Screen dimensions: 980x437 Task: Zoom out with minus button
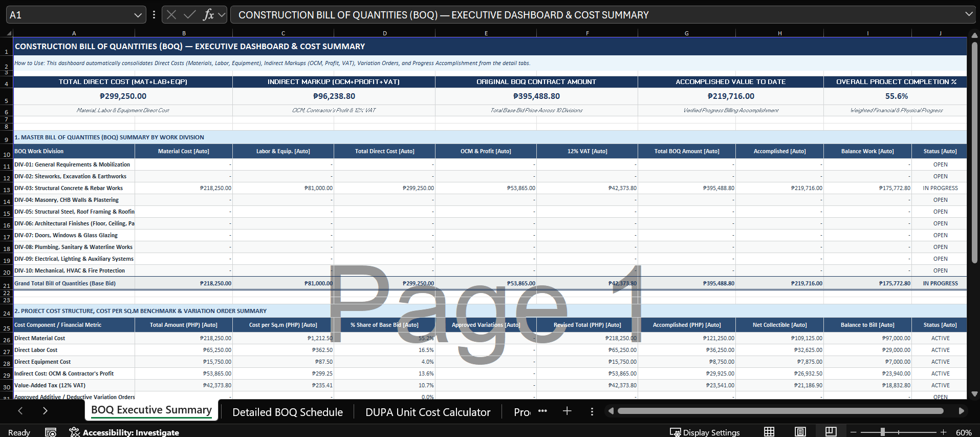pos(853,432)
